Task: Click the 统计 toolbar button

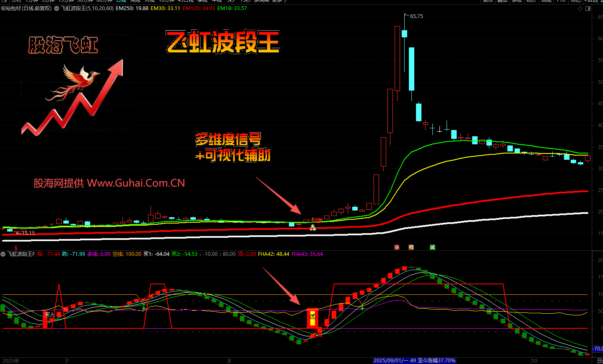Action: [531, 1]
